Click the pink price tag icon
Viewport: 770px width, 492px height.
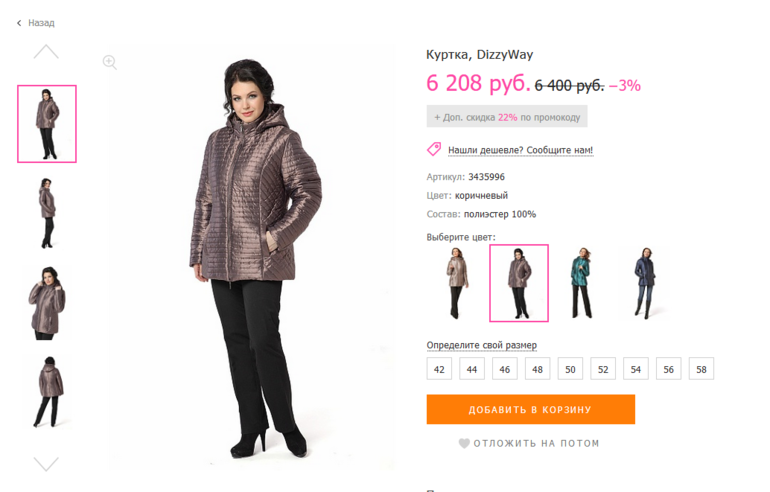[434, 149]
